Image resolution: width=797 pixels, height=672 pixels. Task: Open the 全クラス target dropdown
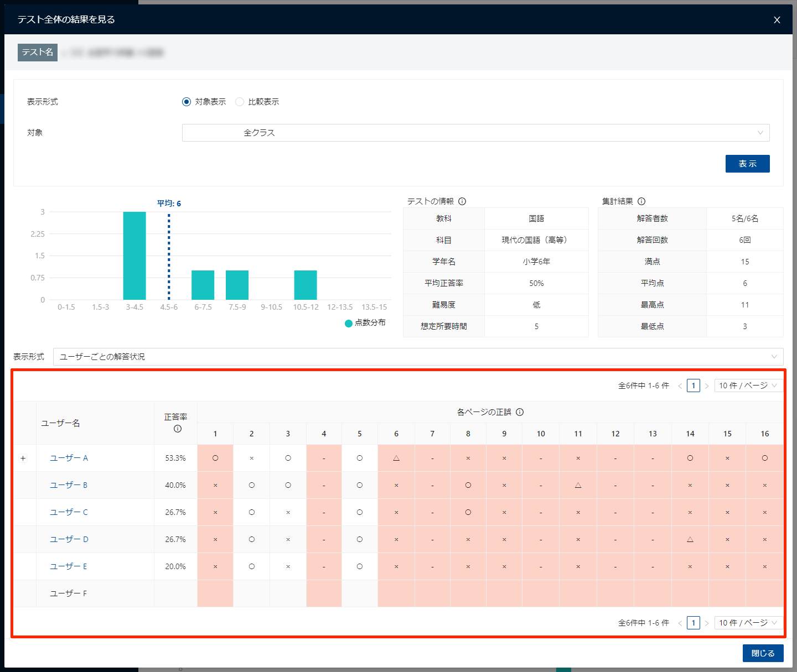point(475,133)
